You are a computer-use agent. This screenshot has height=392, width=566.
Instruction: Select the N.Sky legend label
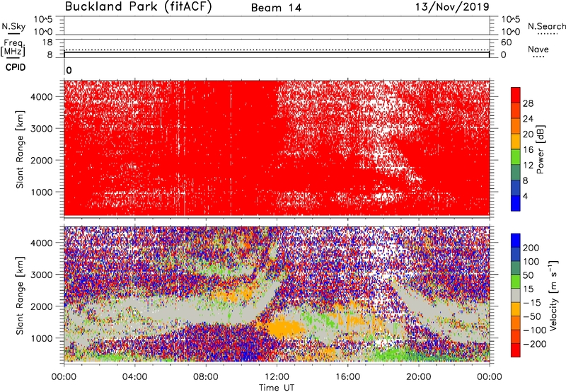[13, 26]
